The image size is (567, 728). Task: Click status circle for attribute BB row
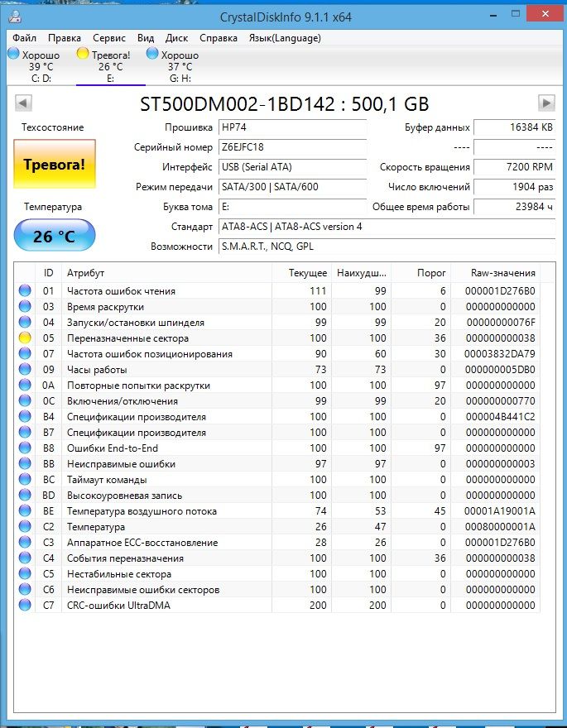[25, 464]
